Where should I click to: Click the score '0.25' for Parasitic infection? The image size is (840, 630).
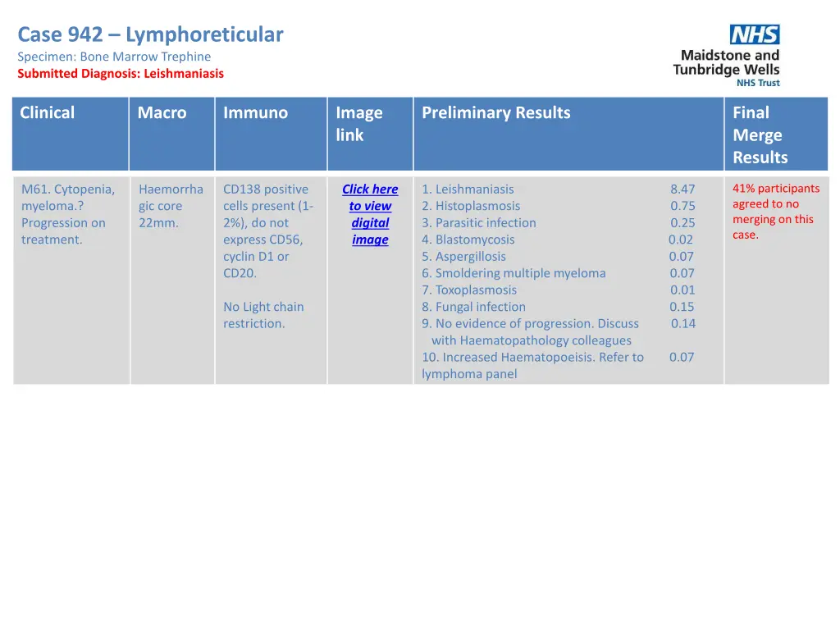682,223
